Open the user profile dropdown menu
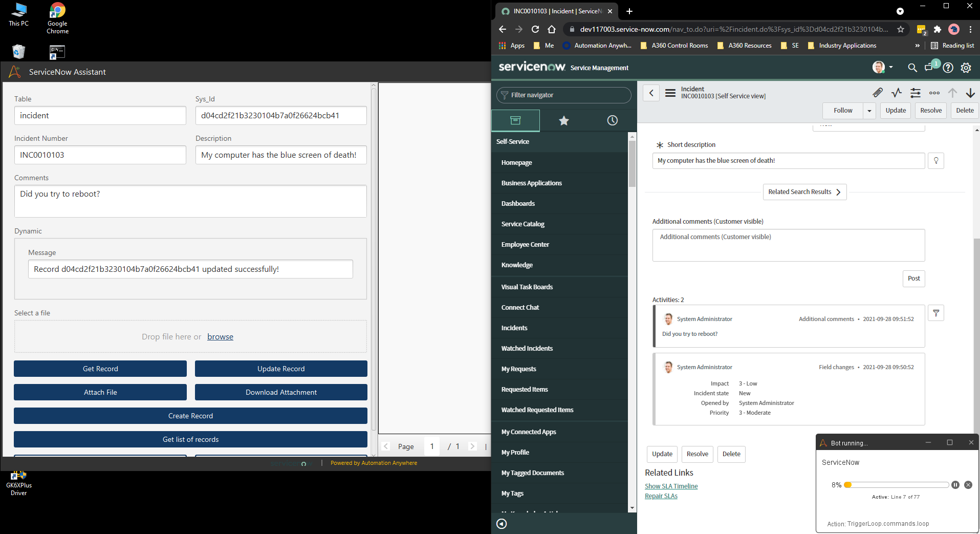Image resolution: width=980 pixels, height=534 pixels. (883, 68)
